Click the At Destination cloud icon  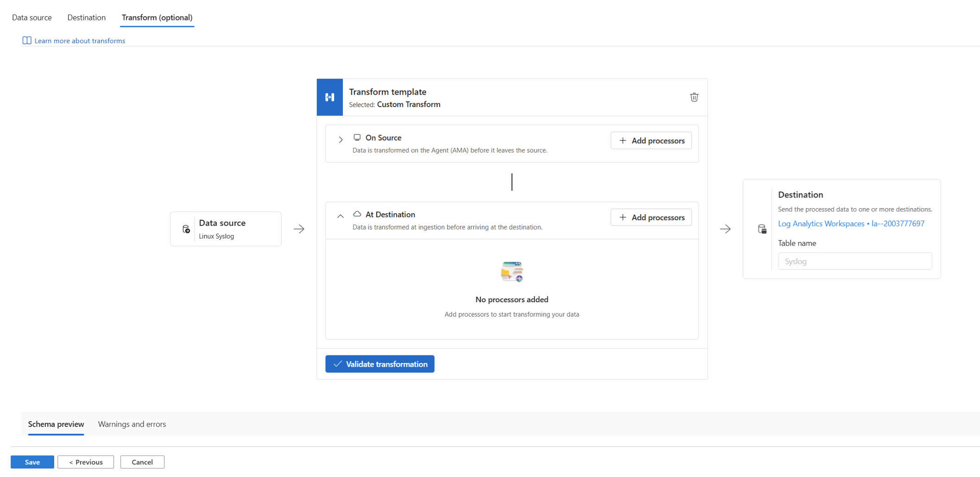coord(357,214)
